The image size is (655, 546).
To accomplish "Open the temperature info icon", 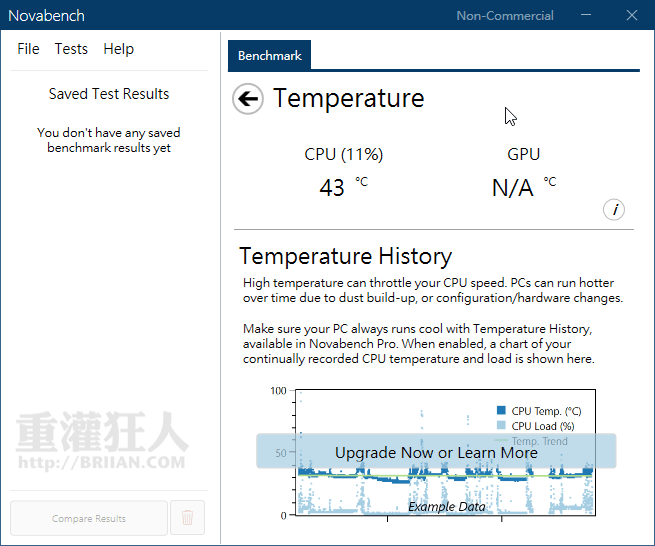I will point(615,210).
